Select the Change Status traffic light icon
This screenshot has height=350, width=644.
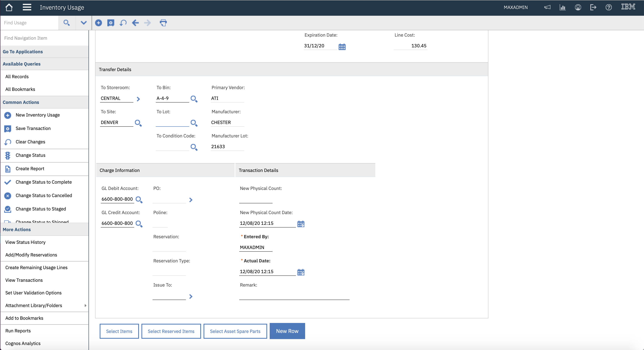7,155
